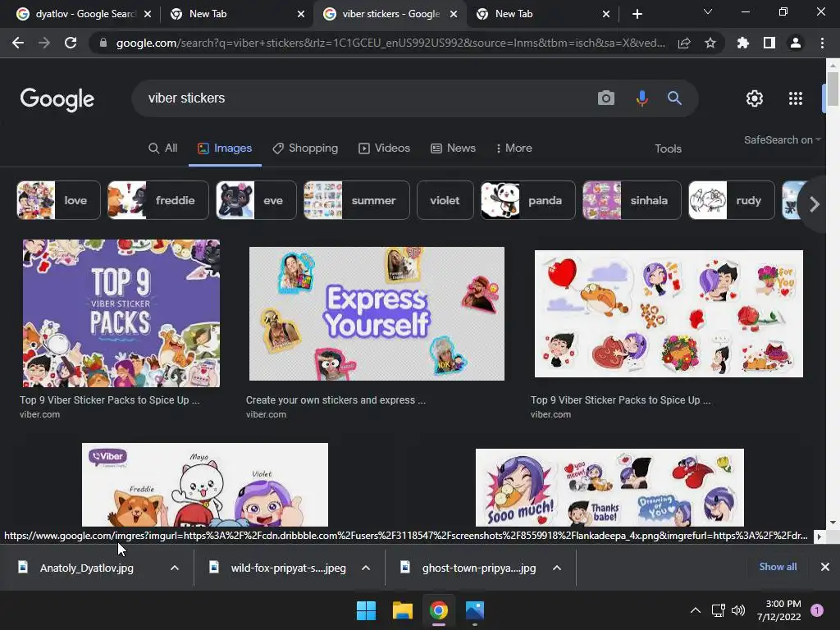The width and height of the screenshot is (840, 630).
Task: Click the viber stickers search field
Action: 364,98
